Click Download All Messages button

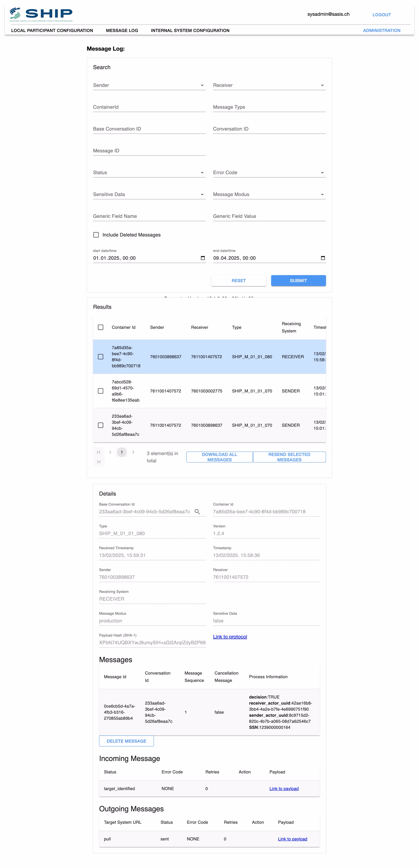point(220,457)
